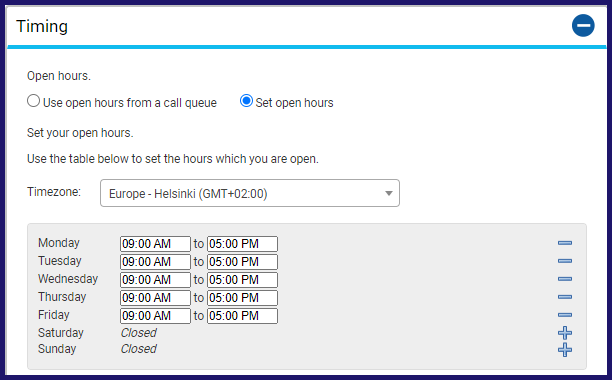This screenshot has width=612, height=380.
Task: Click Thursday start time field
Action: click(155, 298)
